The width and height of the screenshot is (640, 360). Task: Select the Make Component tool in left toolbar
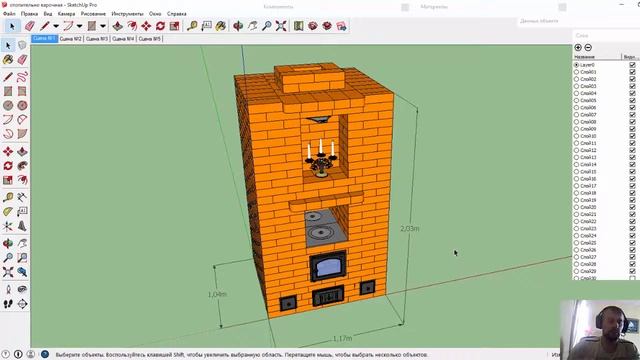22,45
